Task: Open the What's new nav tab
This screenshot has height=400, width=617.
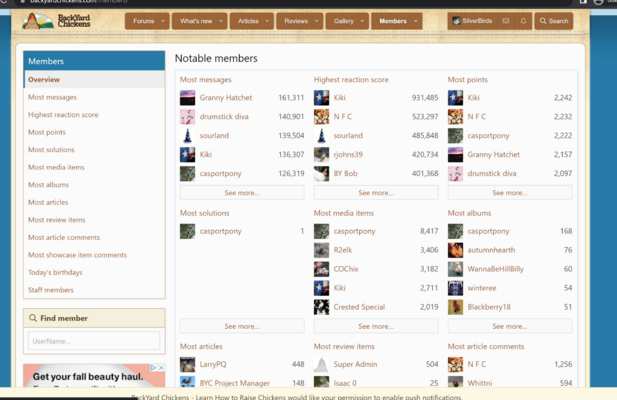Action: [x=196, y=21]
